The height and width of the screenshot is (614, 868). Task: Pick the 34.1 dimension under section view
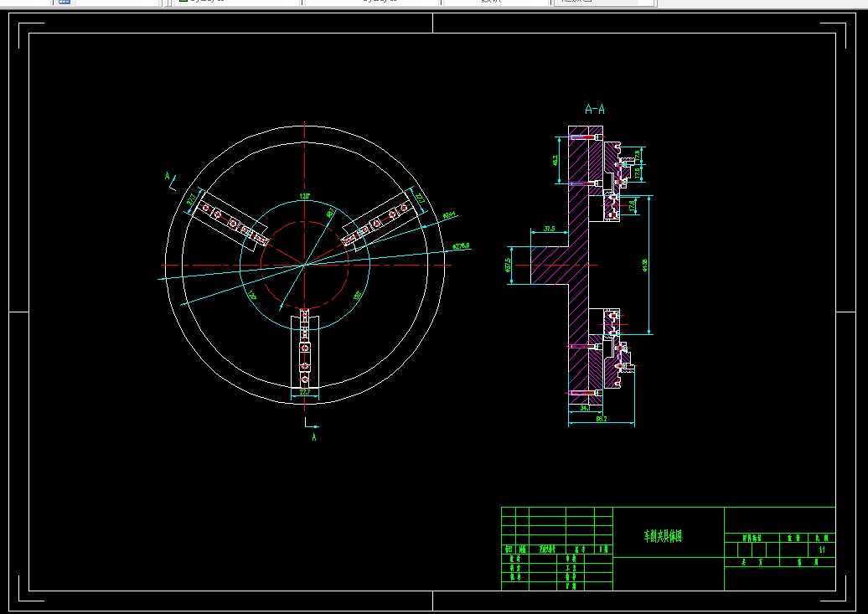pos(585,408)
